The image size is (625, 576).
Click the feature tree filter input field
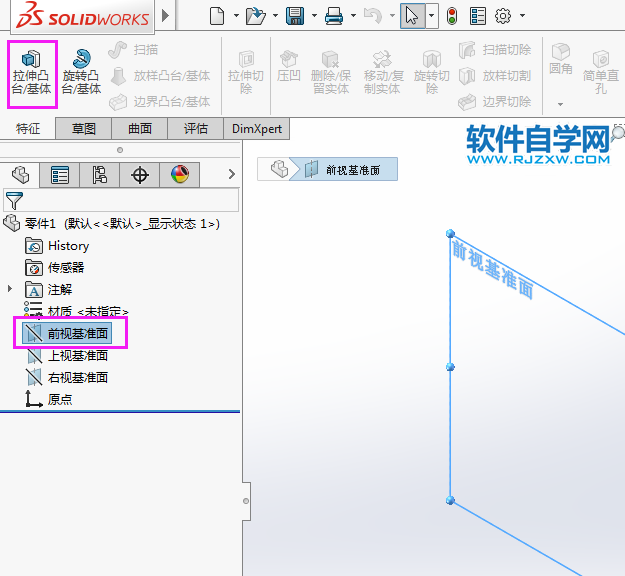tap(121, 200)
